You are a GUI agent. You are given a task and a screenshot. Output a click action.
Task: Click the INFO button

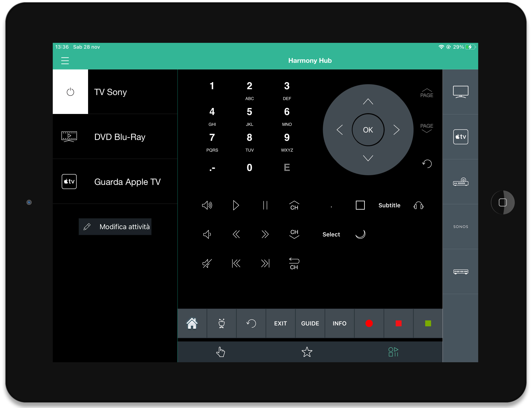339,324
